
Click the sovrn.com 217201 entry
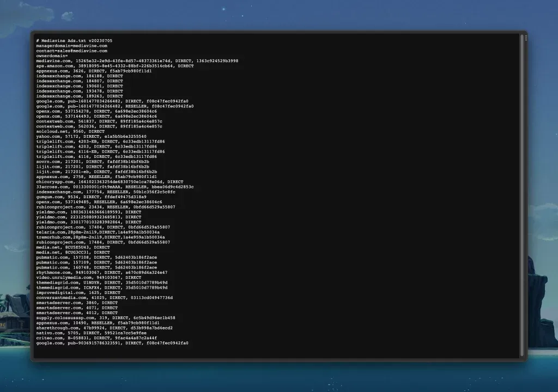click(x=93, y=162)
